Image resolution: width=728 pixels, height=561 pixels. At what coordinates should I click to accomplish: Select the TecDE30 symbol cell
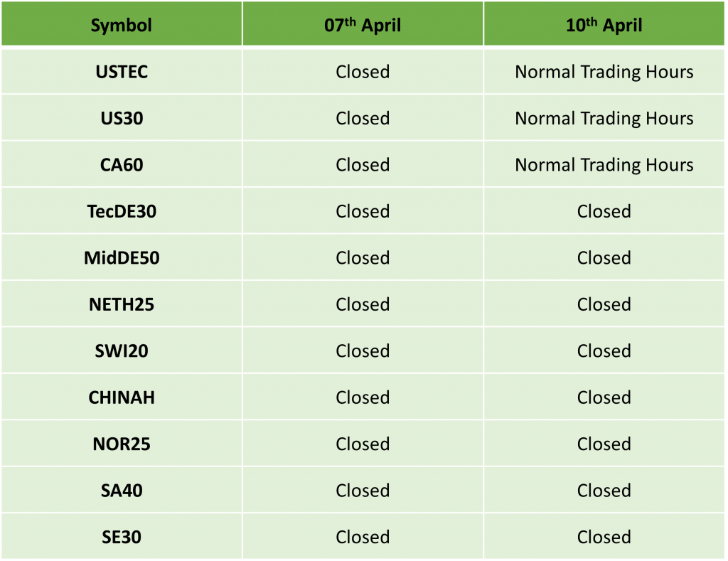pos(121,211)
